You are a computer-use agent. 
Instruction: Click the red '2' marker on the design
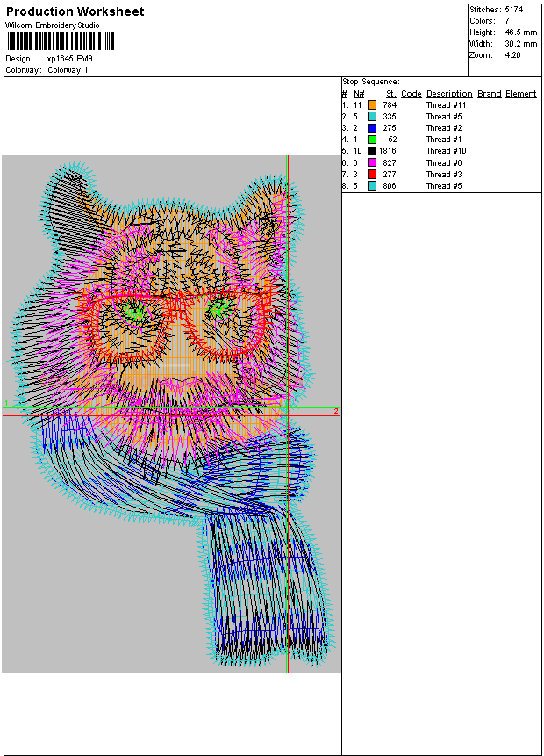pyautogui.click(x=336, y=411)
